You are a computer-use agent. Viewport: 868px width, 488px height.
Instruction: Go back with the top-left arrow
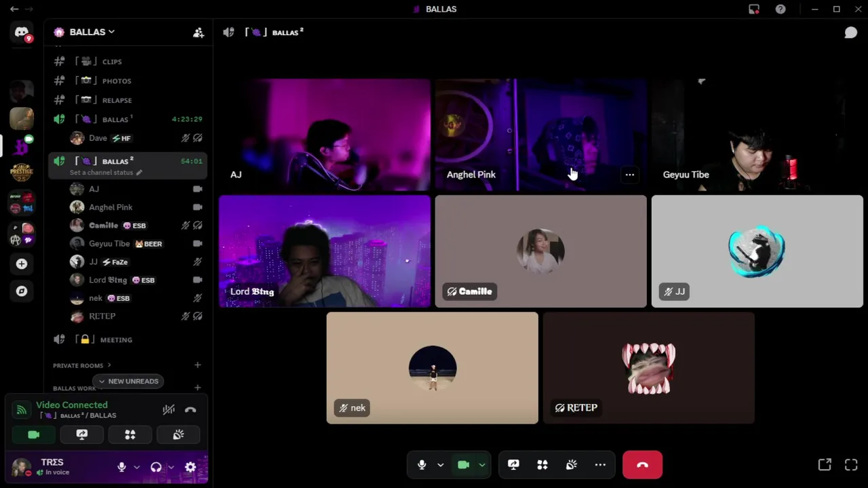click(14, 9)
